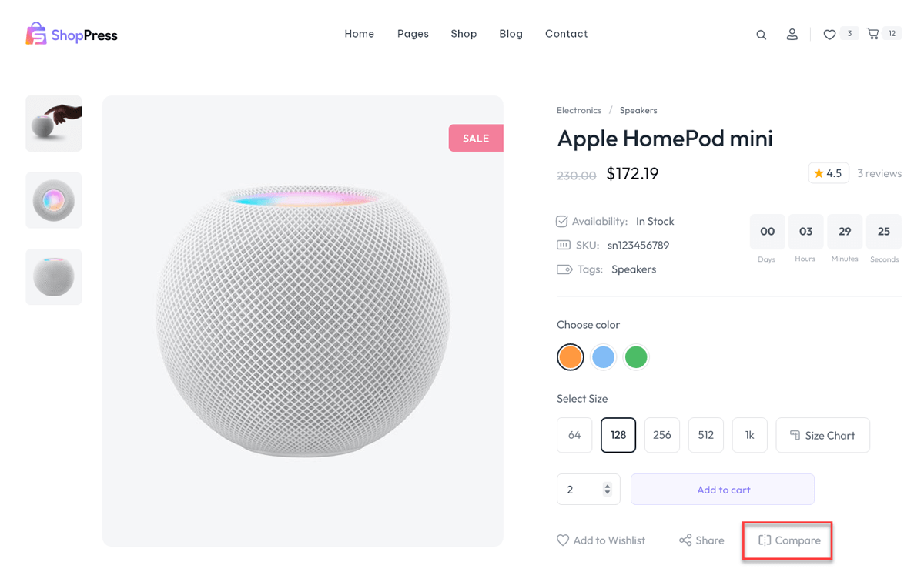Pick the green color swatch
Viewport: 924px width, 582px height.
636,357
